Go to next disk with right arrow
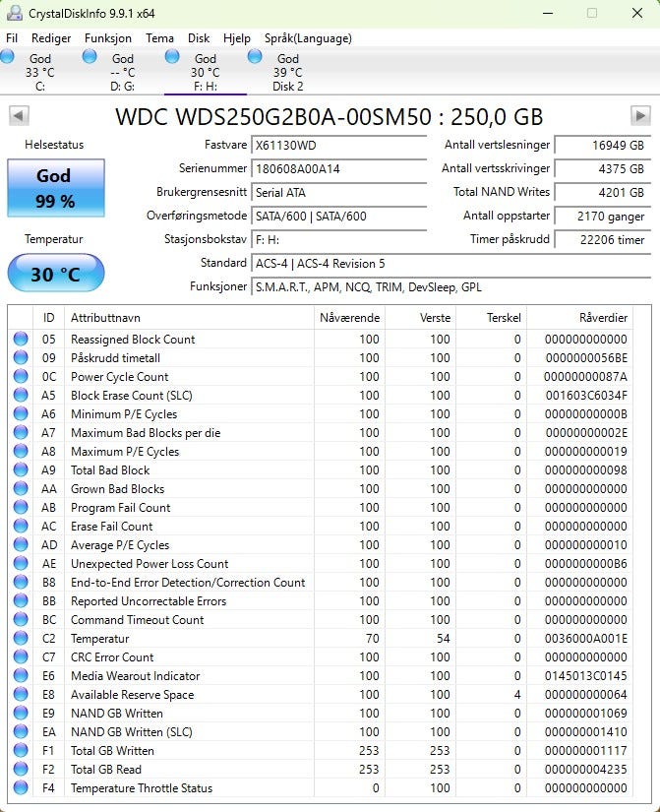Viewport: 660px width, 812px height. 640,115
